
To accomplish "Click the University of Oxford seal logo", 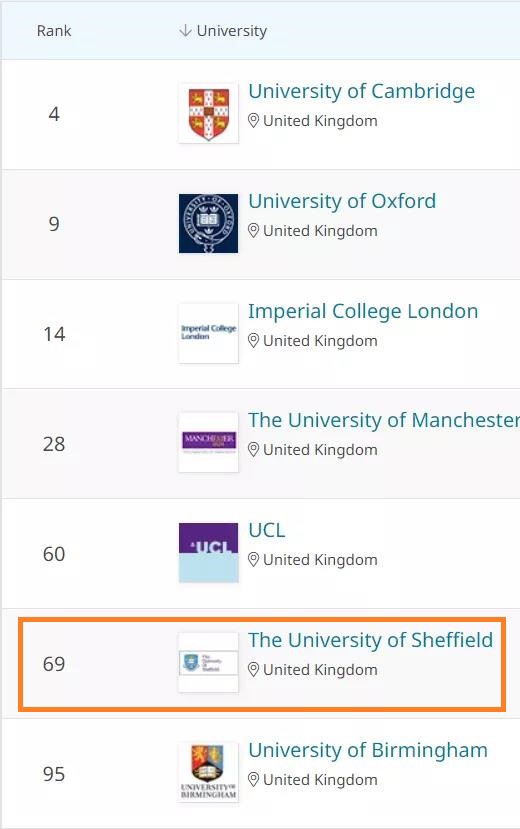I will point(208,223).
